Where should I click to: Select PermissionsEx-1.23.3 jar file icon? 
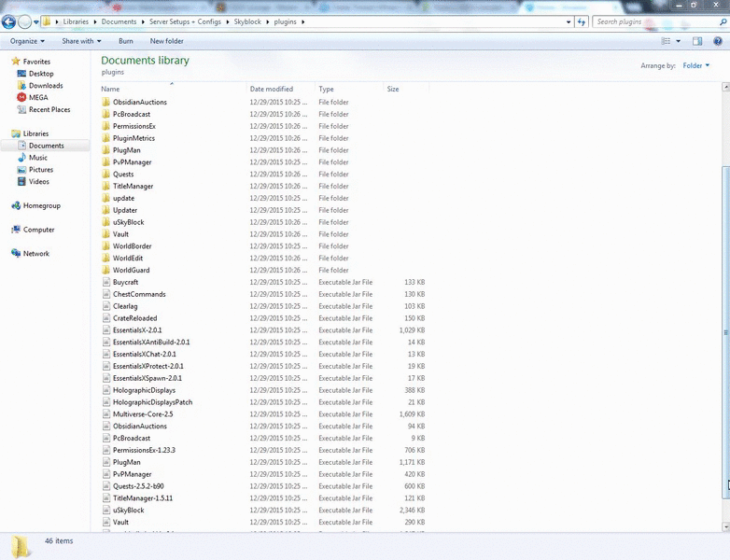(106, 450)
